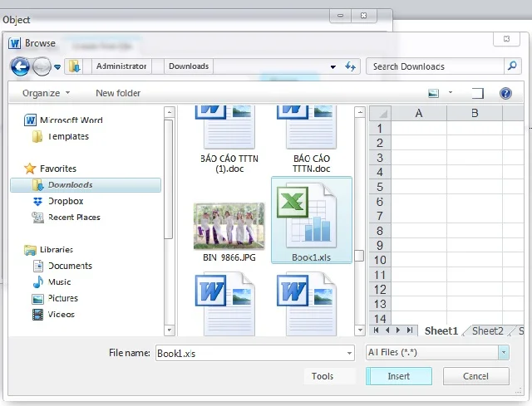Click navigation pane scroll down arrow
This screenshot has height=406, width=532.
169,330
